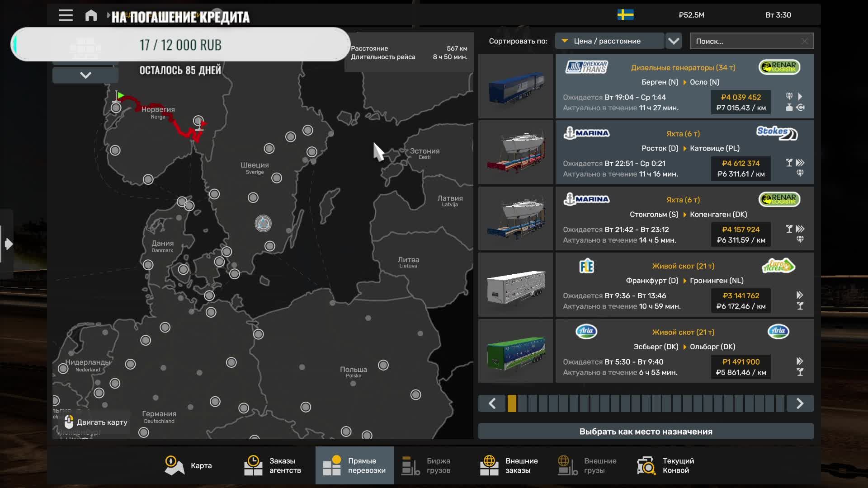The image size is (868, 488).
Task: Expand the chevron below credit banner
Action: point(85,75)
